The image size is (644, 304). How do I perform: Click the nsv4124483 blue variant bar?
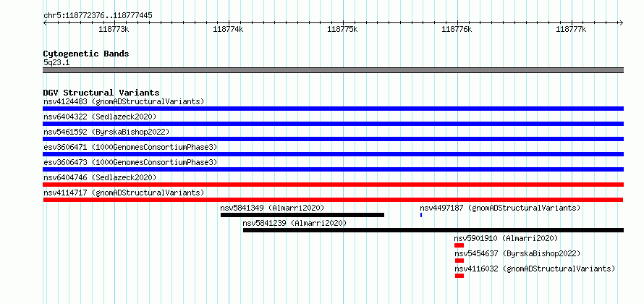point(333,109)
